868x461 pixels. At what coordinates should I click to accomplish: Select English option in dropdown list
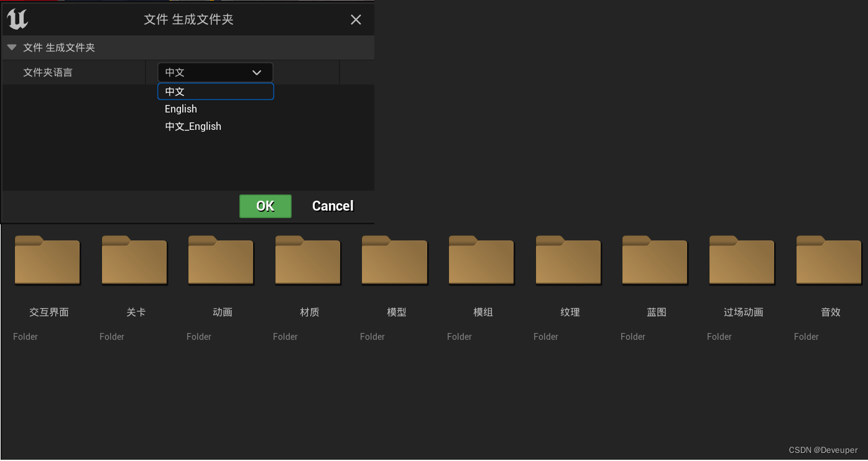(215, 109)
